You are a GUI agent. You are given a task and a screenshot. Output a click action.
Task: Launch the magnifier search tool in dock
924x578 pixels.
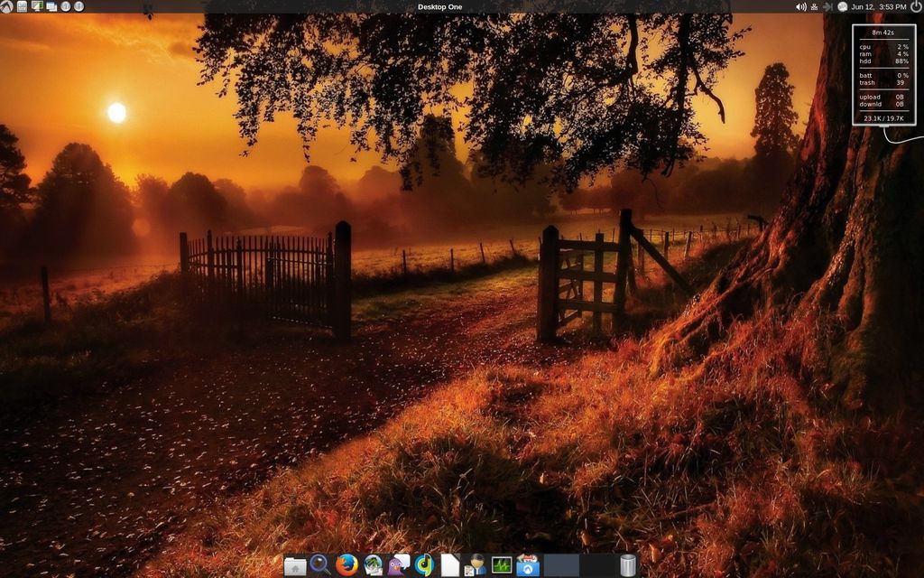[319, 565]
